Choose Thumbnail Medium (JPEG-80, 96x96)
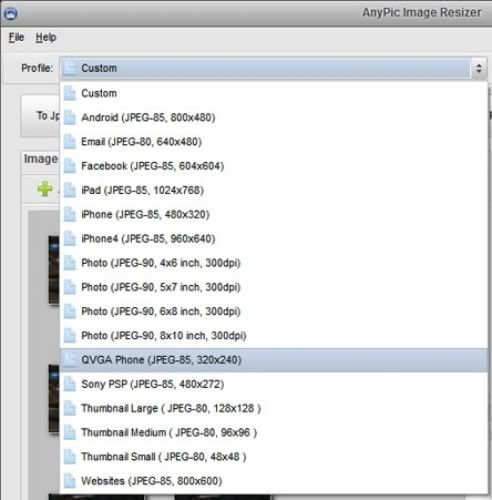This screenshot has width=492, height=500. coord(274,433)
